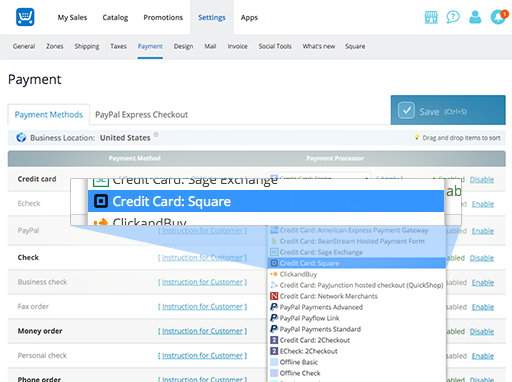Disable the Check payment method
Screen dimensions: 512x382
pos(482,258)
